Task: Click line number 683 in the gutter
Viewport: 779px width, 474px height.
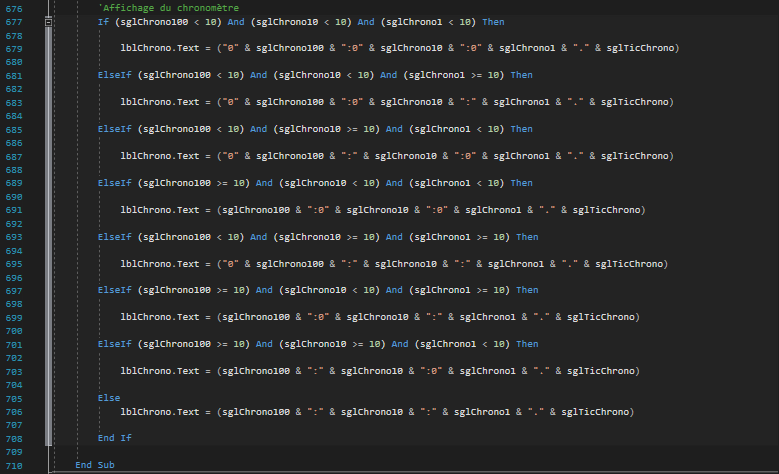Action: (x=14, y=103)
